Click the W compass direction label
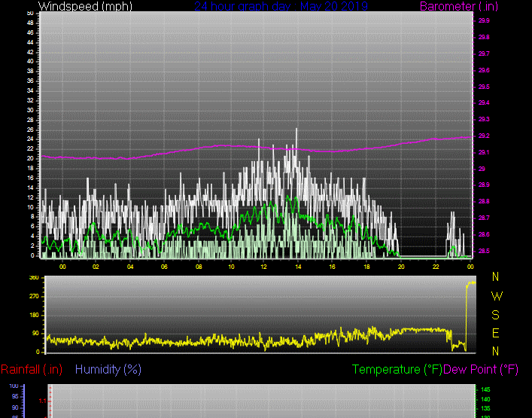 point(497,296)
